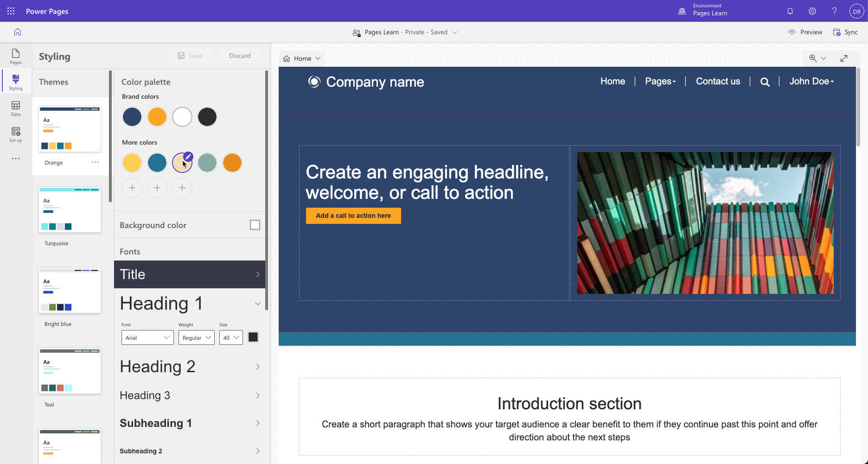Open the Heading 1 Font dropdown showing Arial
Screen dimensions: 868x464
click(x=147, y=337)
